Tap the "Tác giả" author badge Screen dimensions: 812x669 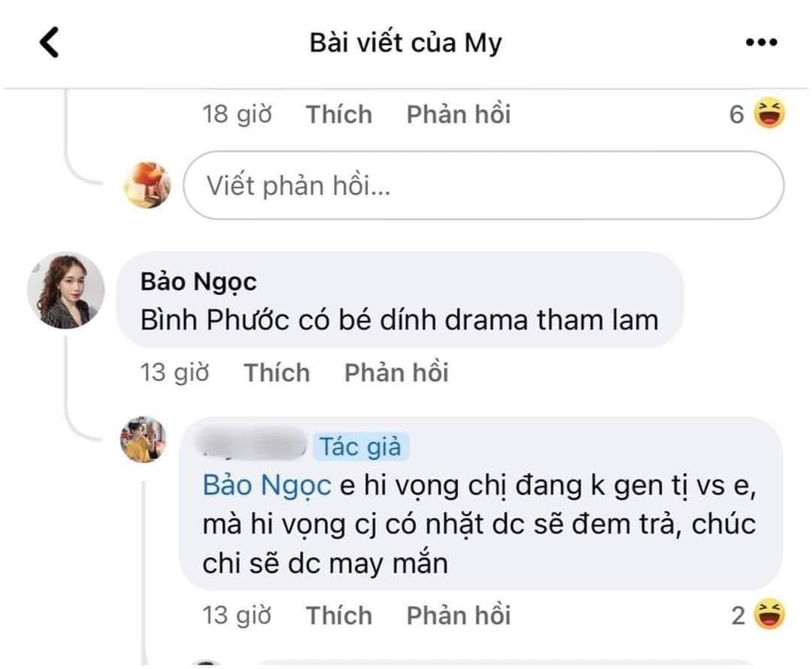[x=361, y=447]
